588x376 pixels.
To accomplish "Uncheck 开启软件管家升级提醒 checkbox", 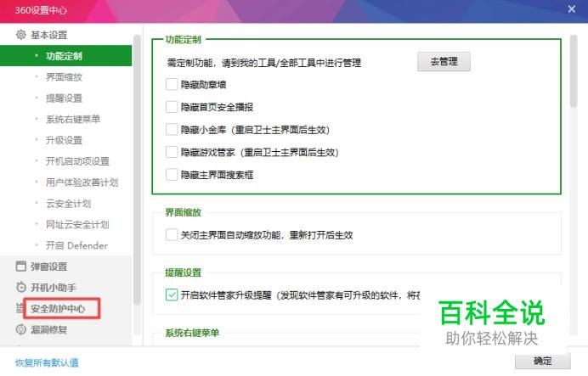I will 172,295.
